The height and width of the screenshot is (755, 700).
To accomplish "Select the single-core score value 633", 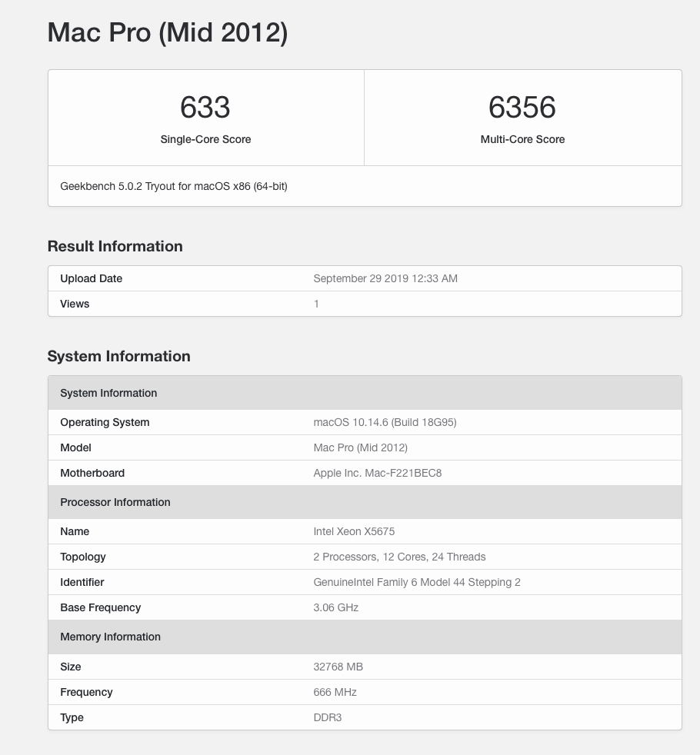I will tap(205, 107).
